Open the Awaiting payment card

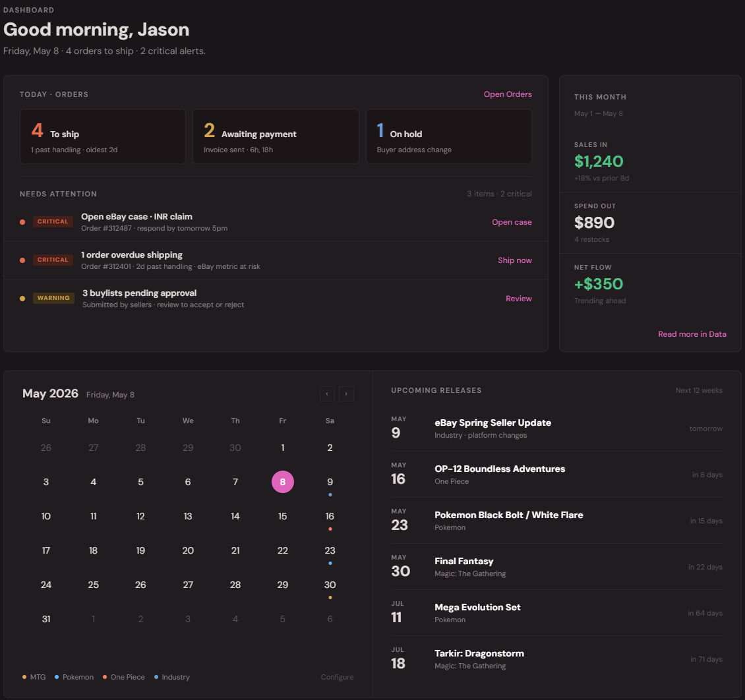coord(276,136)
